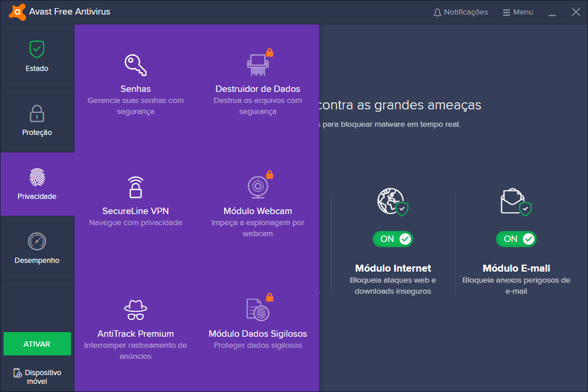
Task: Open the Notificações text
Action: pyautogui.click(x=466, y=12)
